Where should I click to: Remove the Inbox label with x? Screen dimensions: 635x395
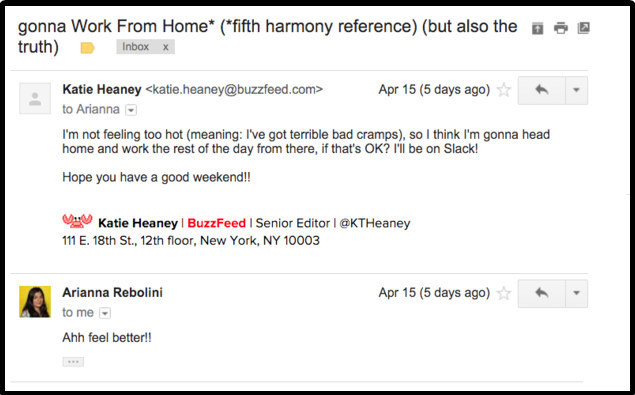pos(165,47)
